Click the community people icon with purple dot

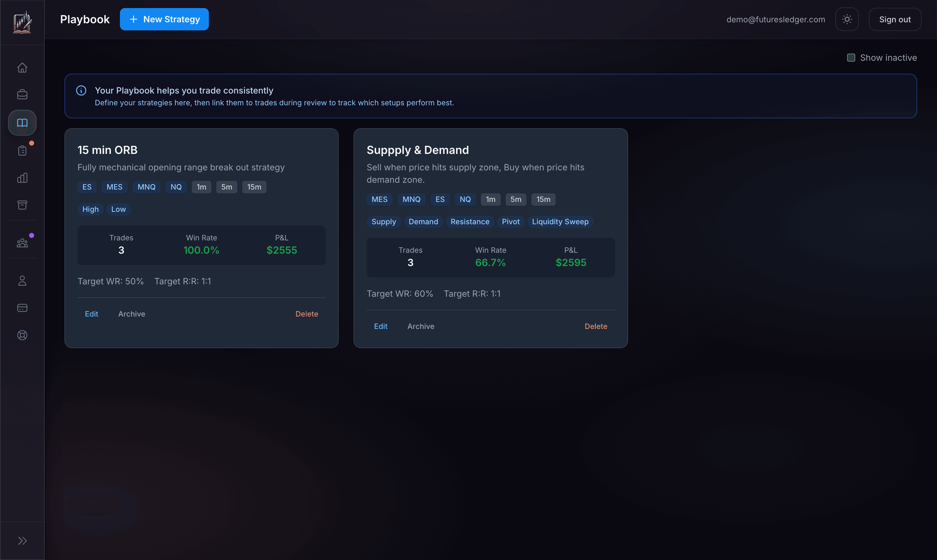coord(22,243)
